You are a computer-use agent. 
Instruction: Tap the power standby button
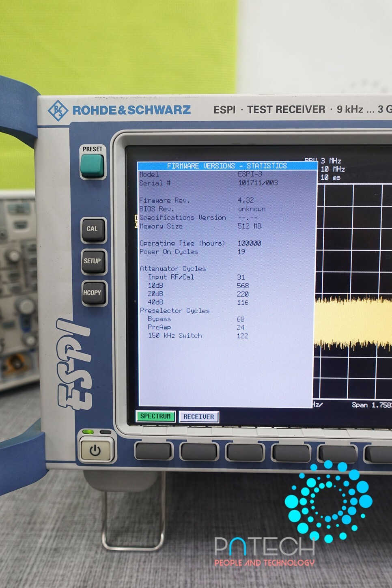click(95, 450)
